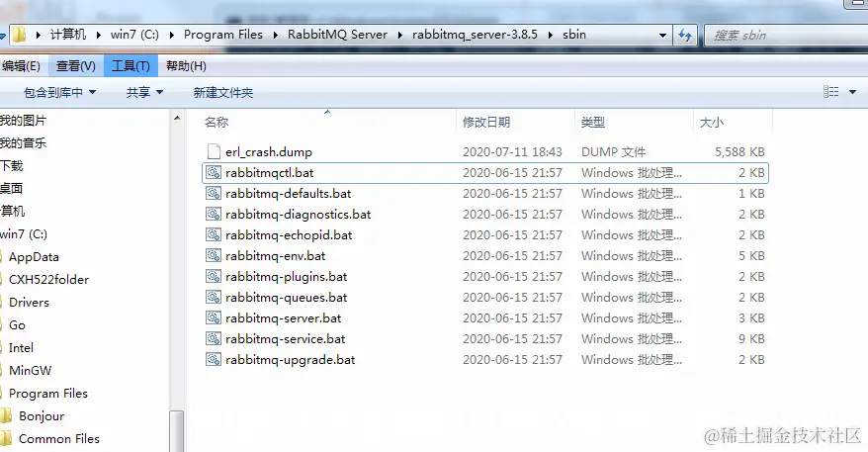Click the rabbitmq-echopid.bat batch file icon
868x452 pixels.
click(x=214, y=234)
